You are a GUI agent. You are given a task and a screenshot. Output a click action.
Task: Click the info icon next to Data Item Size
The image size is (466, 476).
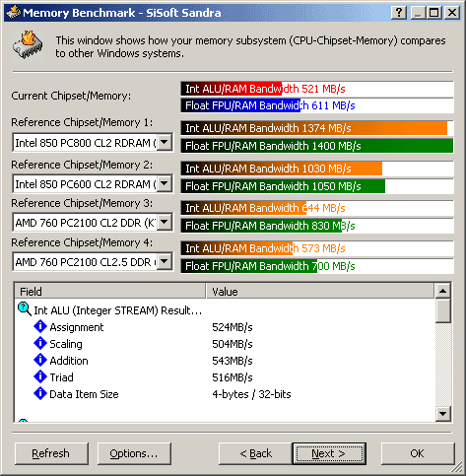40,393
